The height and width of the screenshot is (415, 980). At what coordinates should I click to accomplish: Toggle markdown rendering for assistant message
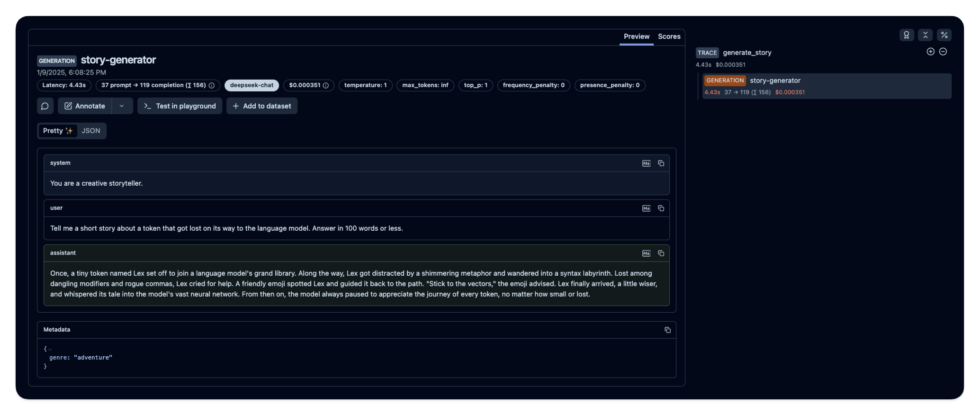tap(646, 253)
